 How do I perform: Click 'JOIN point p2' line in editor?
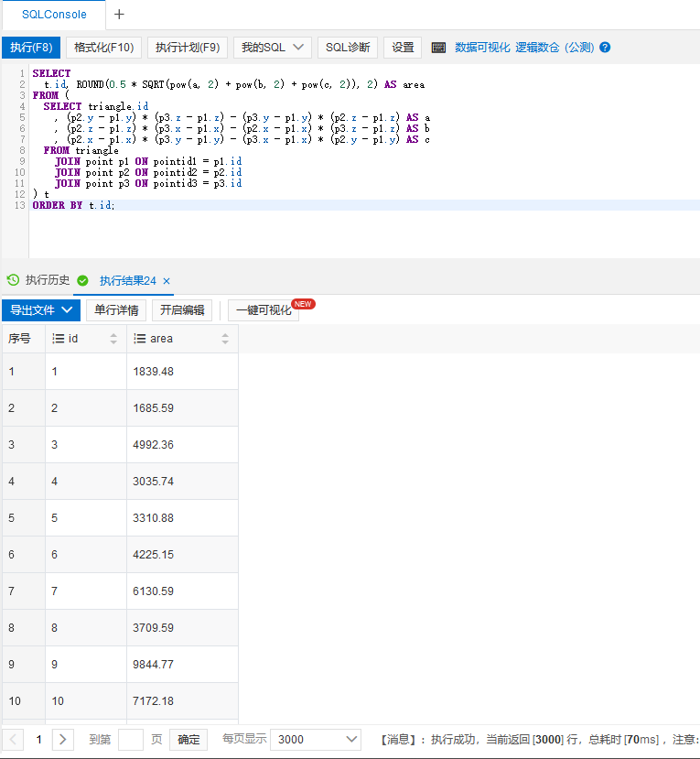click(148, 172)
